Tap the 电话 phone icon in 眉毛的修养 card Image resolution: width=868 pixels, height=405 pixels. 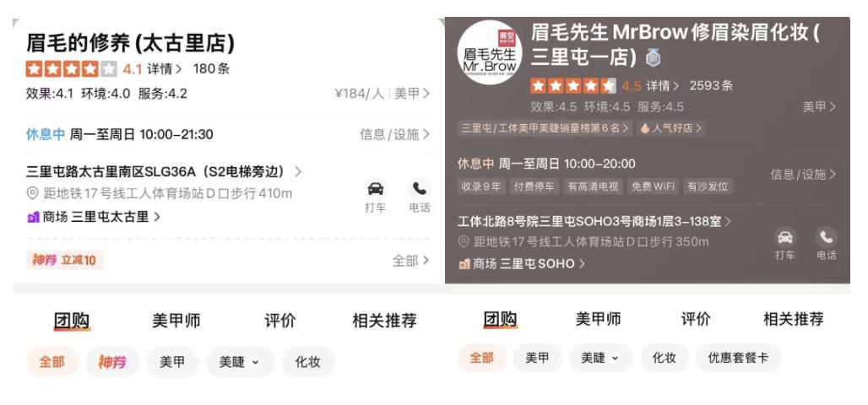(x=419, y=189)
